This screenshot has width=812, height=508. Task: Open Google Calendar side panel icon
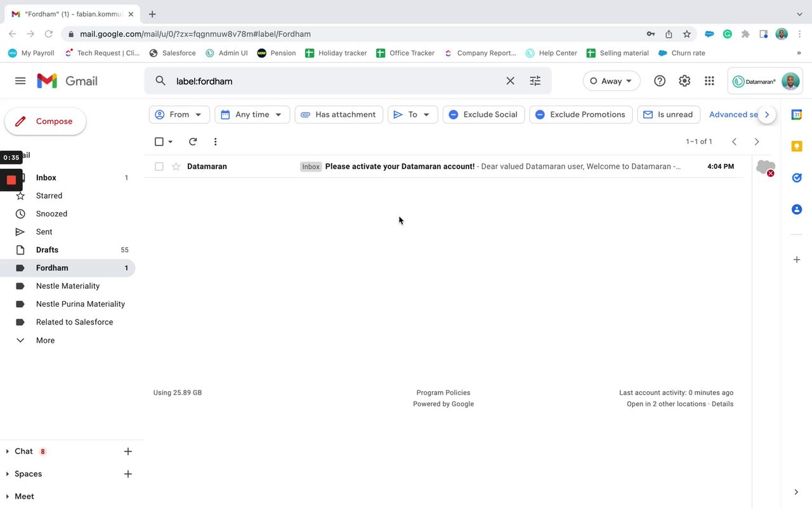tap(797, 114)
